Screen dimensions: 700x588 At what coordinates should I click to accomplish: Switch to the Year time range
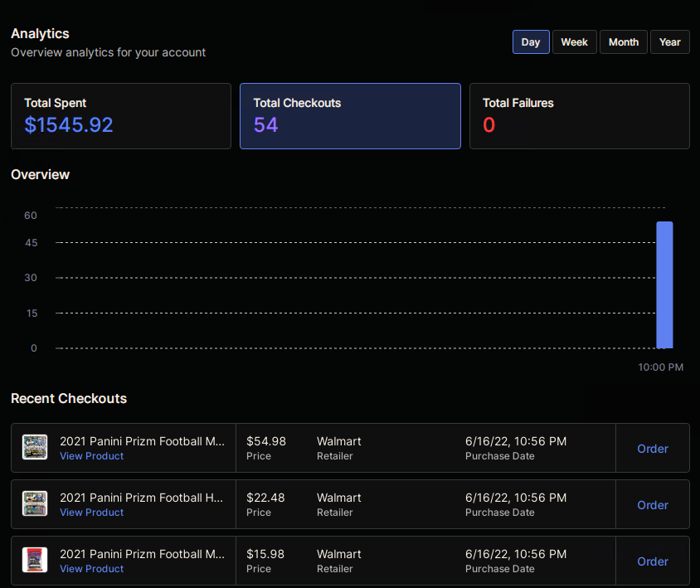669,42
